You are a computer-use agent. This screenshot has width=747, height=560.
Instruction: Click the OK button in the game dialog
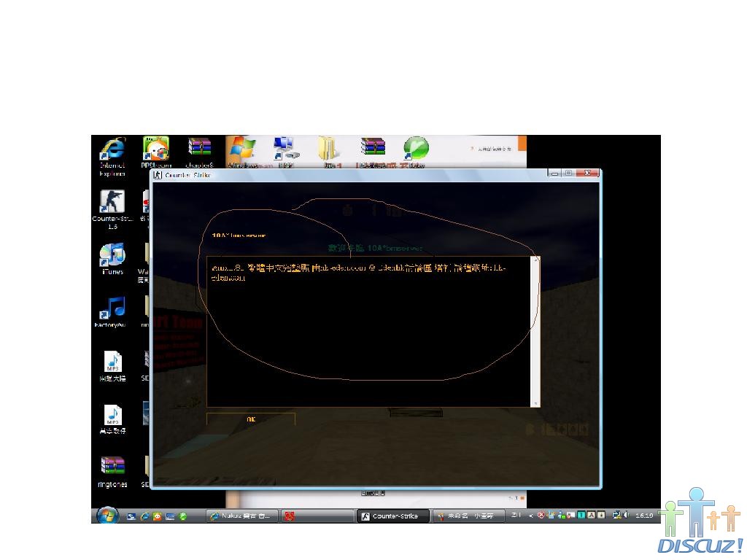point(251,419)
